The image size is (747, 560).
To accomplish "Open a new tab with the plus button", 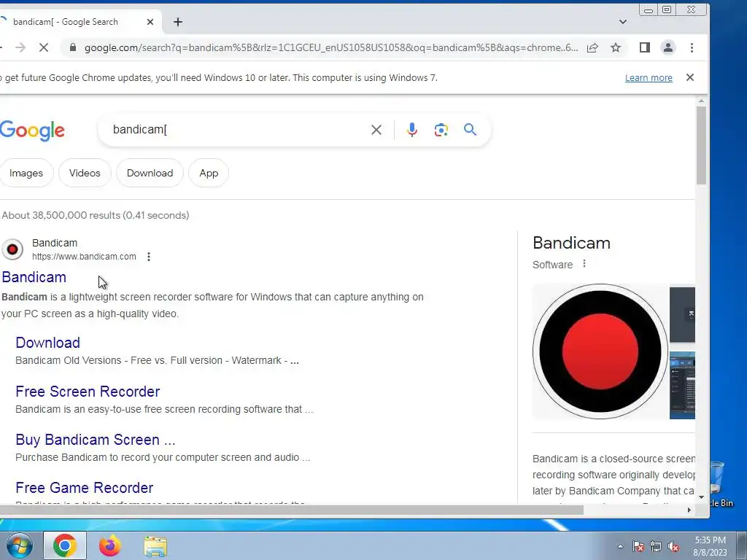I will pyautogui.click(x=178, y=22).
